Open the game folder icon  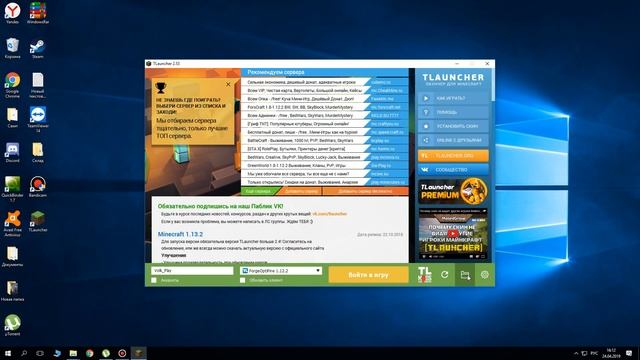pos(465,275)
